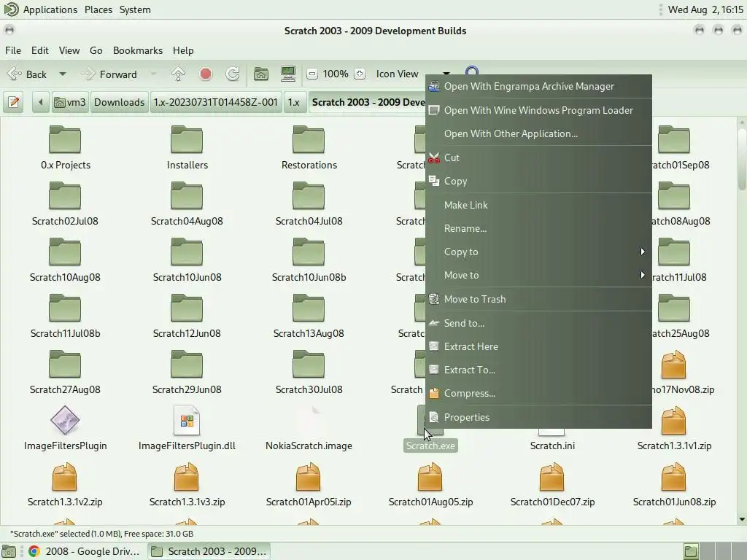Viewport: 747px width, 560px height.
Task: Open the File menu
Action: pyautogui.click(x=13, y=50)
